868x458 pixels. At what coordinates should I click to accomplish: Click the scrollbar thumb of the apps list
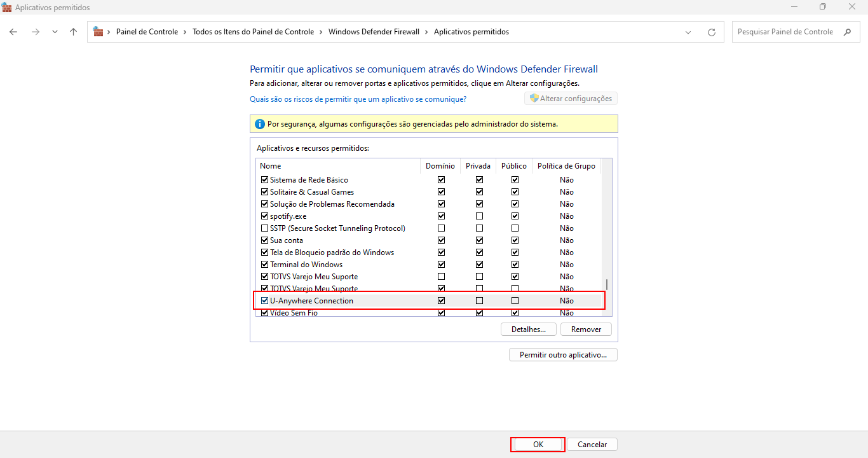coord(607,284)
